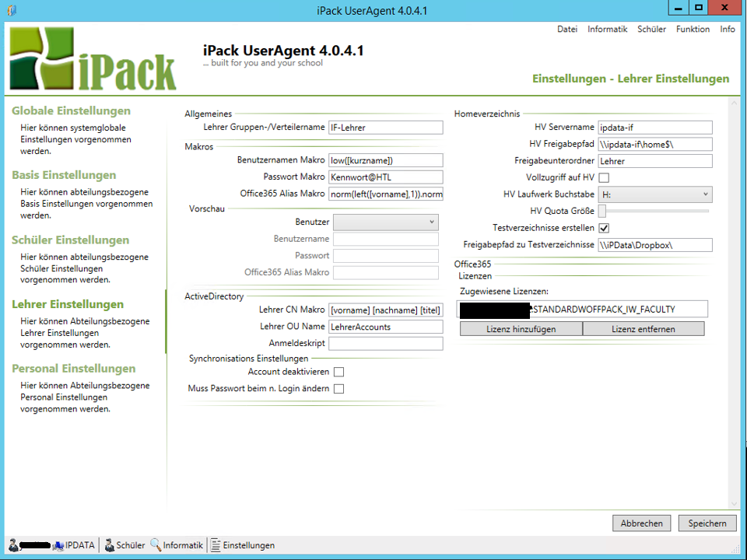Click the user avatar icon in status bar
Screen dimensions: 747x560
click(x=13, y=545)
